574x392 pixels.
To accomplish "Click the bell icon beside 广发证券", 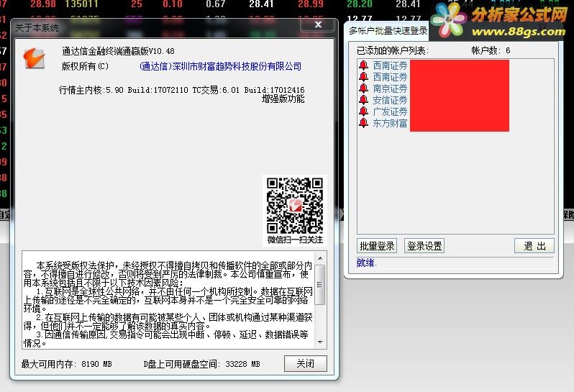I will click(363, 111).
